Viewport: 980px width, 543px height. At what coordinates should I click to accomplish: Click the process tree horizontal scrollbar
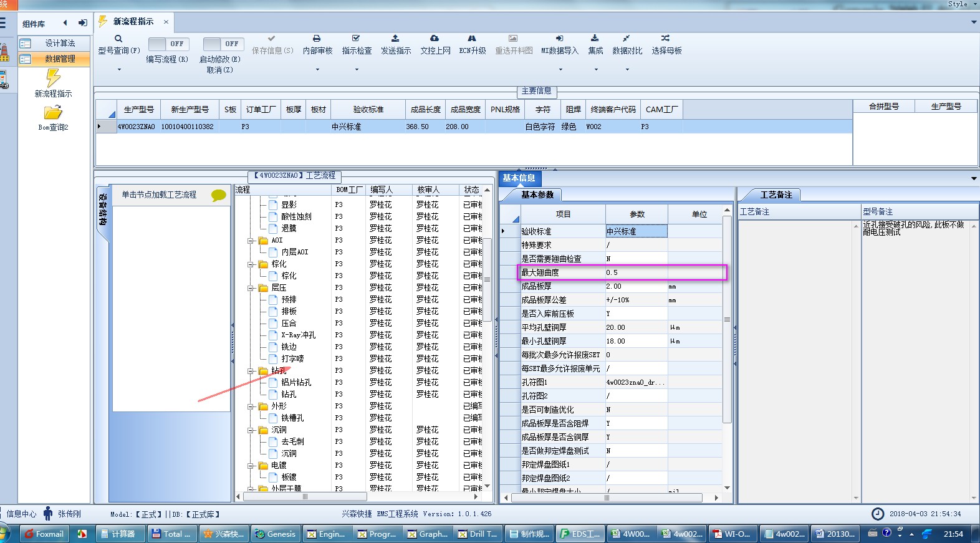click(x=305, y=497)
